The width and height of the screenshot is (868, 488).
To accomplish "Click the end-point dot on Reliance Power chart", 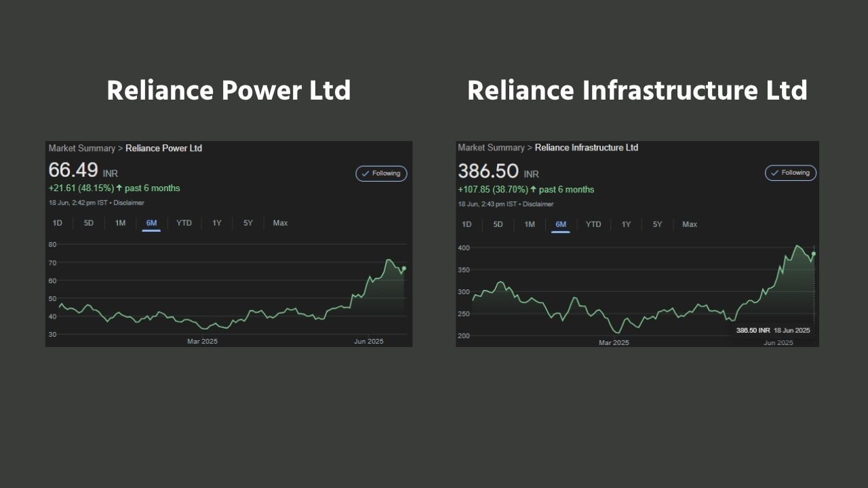I will click(x=404, y=268).
